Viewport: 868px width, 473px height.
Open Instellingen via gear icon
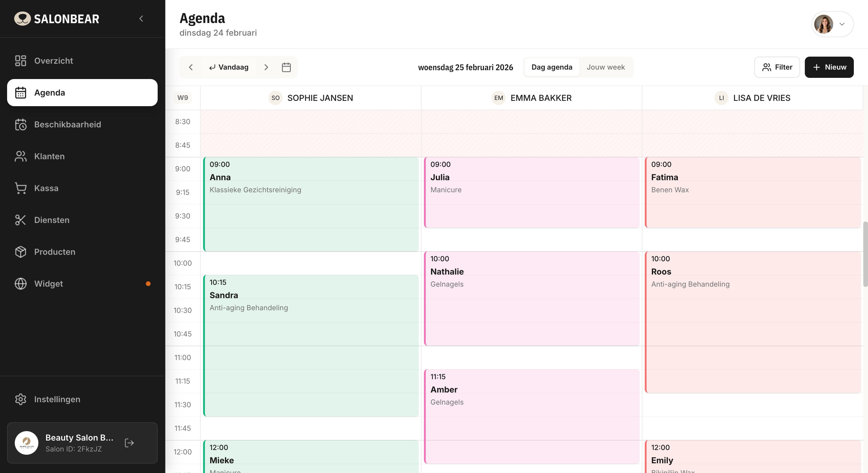tap(21, 399)
